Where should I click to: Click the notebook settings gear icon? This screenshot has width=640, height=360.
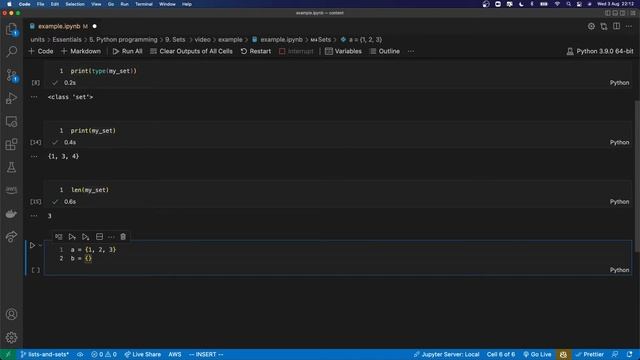coord(591,27)
